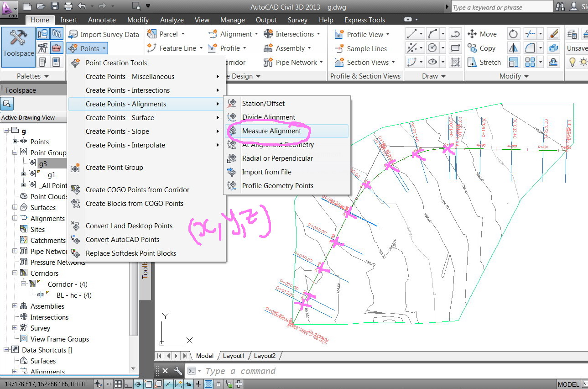Expand the Alignment dropdown in ribbon
The height and width of the screenshot is (389, 588).
256,34
